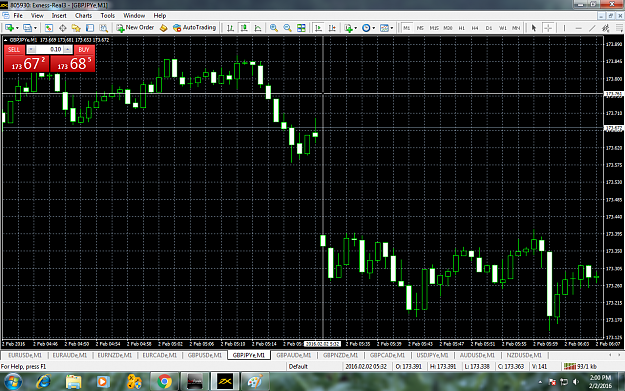This screenshot has height=391, width=625.
Task: Show hidden system tray icons
Action: tap(540, 382)
